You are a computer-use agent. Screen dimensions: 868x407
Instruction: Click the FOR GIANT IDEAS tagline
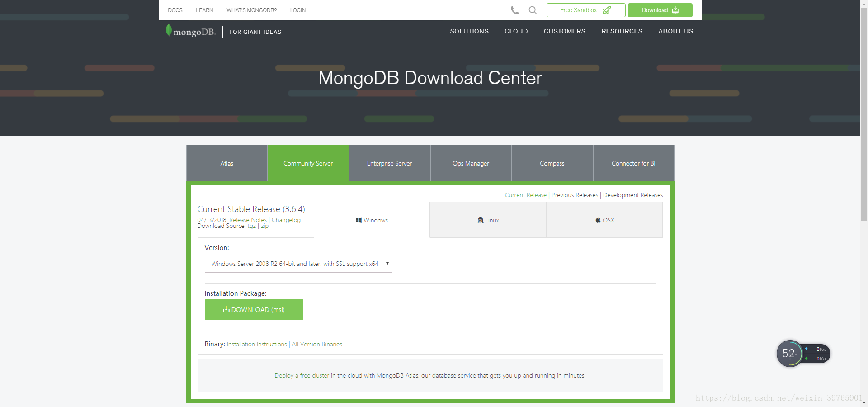(255, 32)
